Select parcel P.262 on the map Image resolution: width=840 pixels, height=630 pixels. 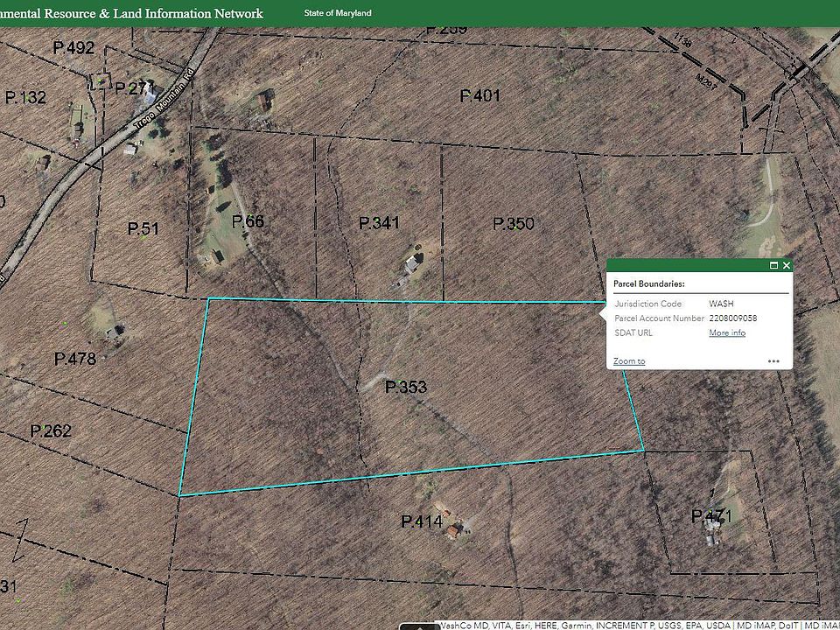pyautogui.click(x=51, y=431)
